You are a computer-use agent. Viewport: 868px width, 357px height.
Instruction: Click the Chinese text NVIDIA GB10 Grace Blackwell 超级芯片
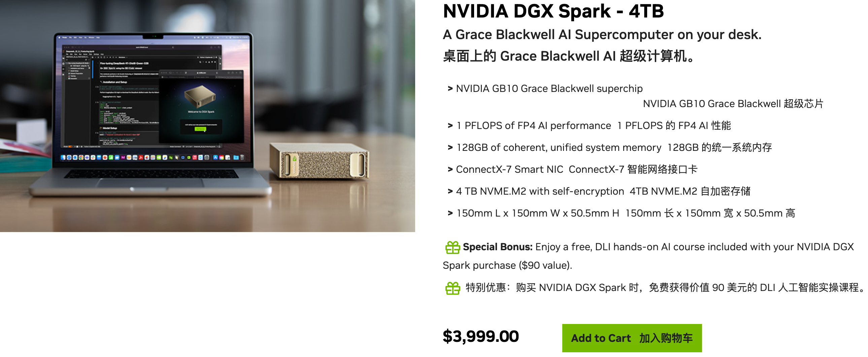point(733,104)
